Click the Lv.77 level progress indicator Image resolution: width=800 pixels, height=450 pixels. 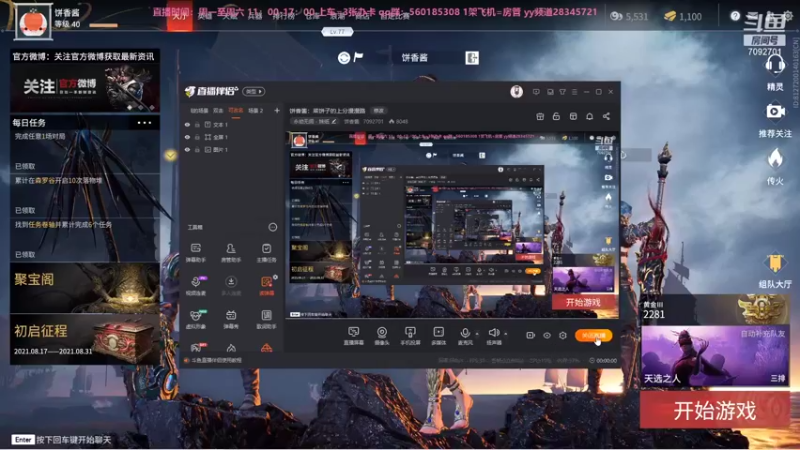(x=337, y=32)
